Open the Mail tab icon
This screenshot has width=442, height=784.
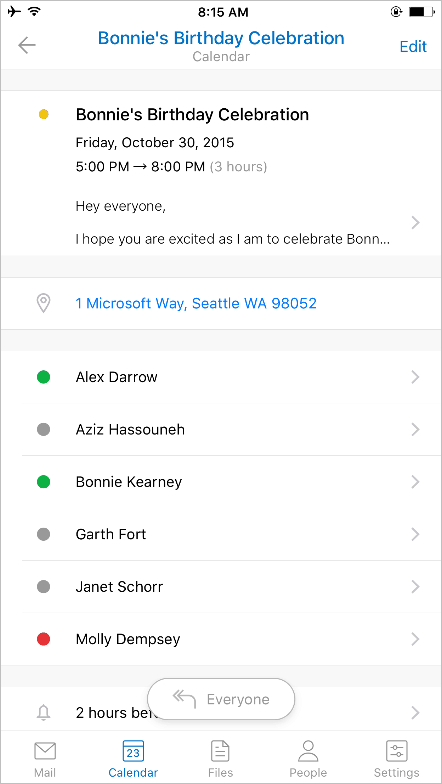click(x=45, y=751)
